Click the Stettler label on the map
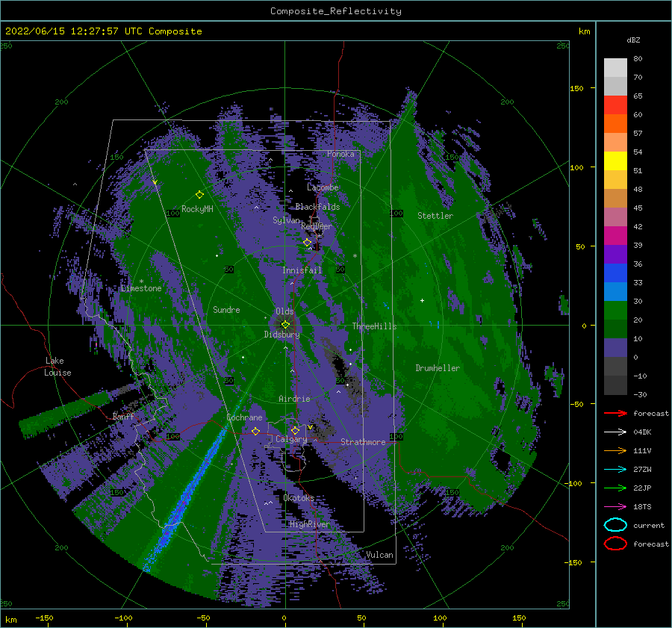Viewport: 672px width, 628px height. tap(435, 216)
